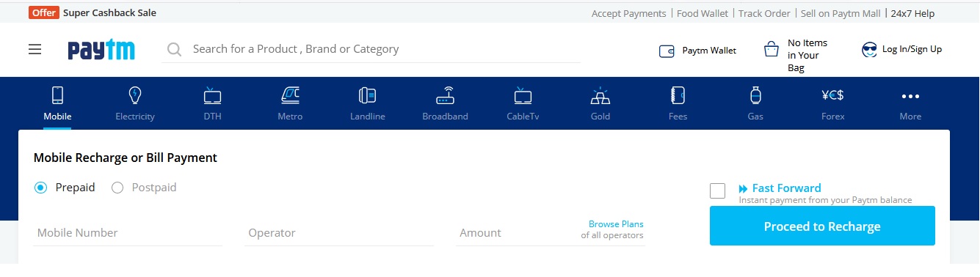Image resolution: width=980 pixels, height=277 pixels.
Task: Open the Browse Plans link
Action: pyautogui.click(x=616, y=224)
